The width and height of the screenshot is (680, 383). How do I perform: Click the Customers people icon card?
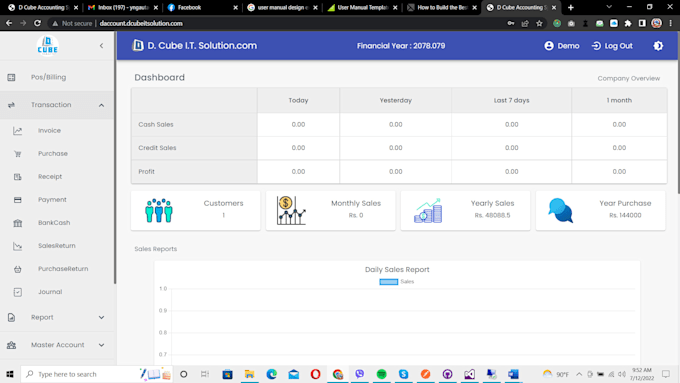tap(159, 211)
